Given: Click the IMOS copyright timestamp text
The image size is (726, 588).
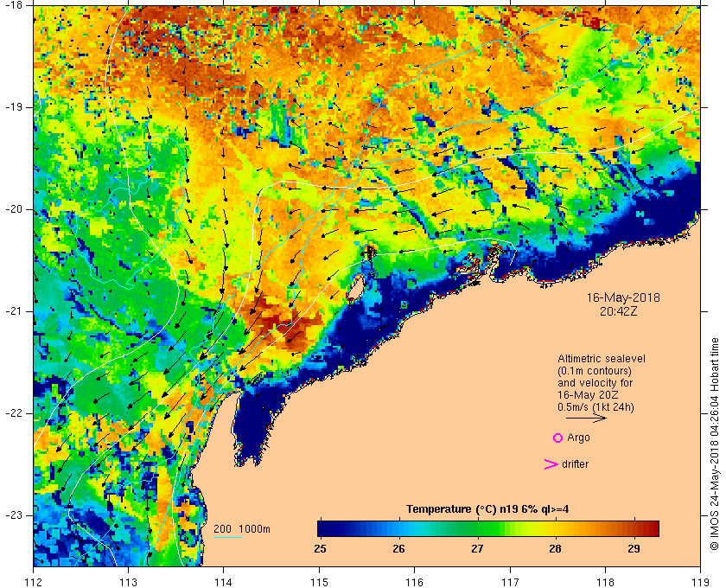Looking at the screenshot, I should [x=715, y=444].
